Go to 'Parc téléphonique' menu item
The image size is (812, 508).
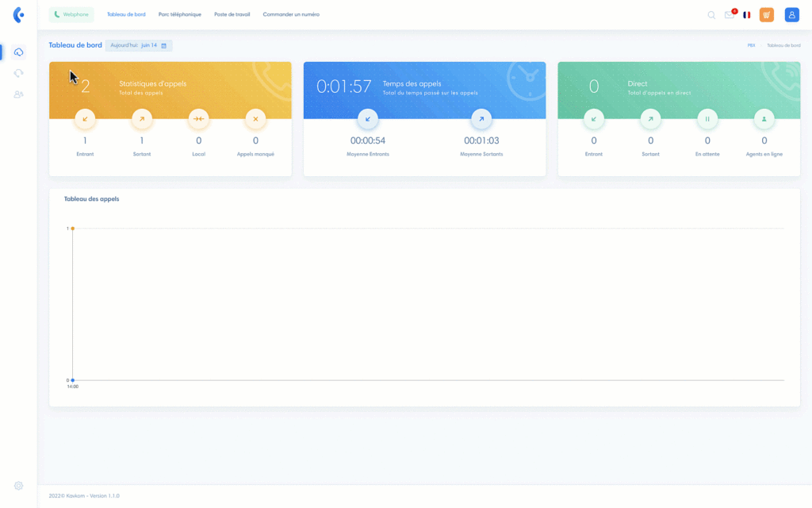pos(180,14)
